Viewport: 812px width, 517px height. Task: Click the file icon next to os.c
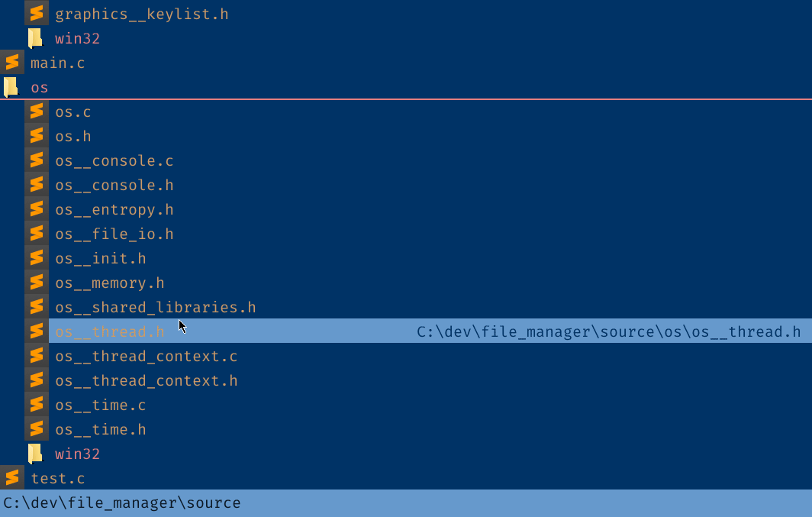tap(37, 111)
